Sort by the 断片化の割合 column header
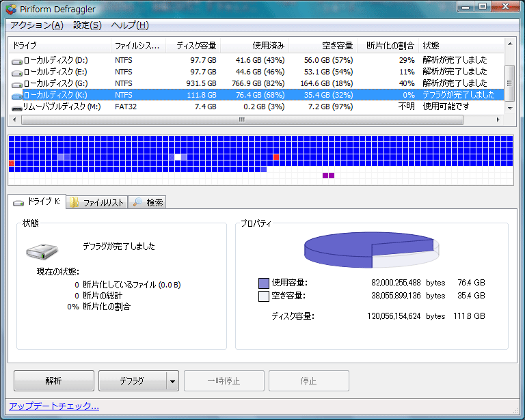 [388, 46]
